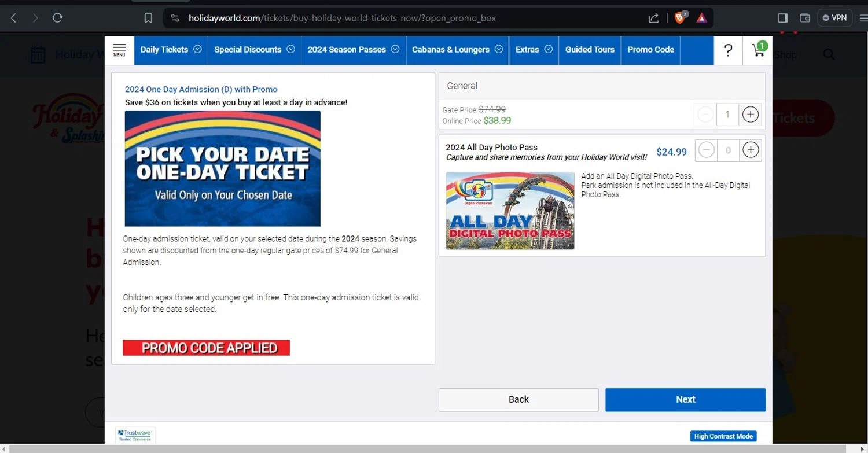Click the share icon in the address bar
The height and width of the screenshot is (453, 868).
tap(654, 18)
